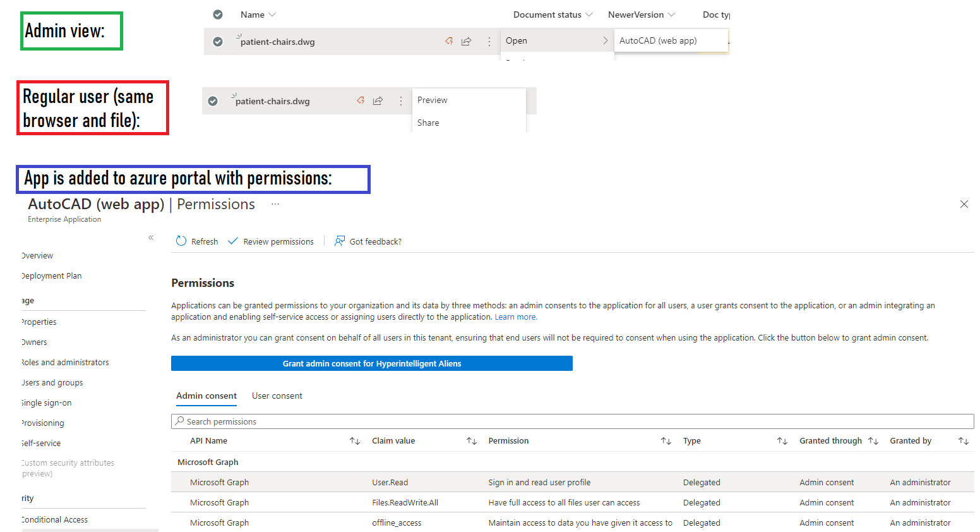The height and width of the screenshot is (532, 980).
Task: Click the orange tag icon on regular user's file row
Action: (360, 100)
